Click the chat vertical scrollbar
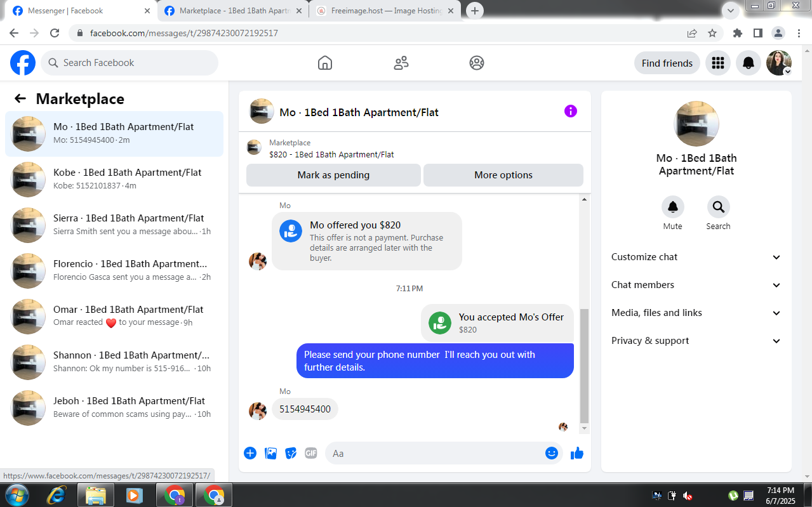 (x=585, y=365)
